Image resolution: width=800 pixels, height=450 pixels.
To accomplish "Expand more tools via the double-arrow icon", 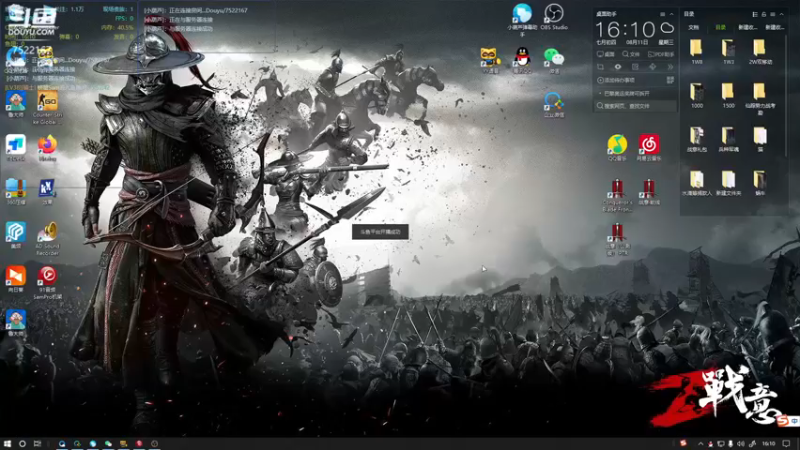I will tap(670, 67).
